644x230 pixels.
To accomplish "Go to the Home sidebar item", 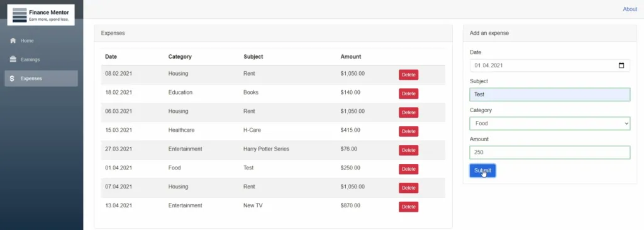I will (x=41, y=41).
